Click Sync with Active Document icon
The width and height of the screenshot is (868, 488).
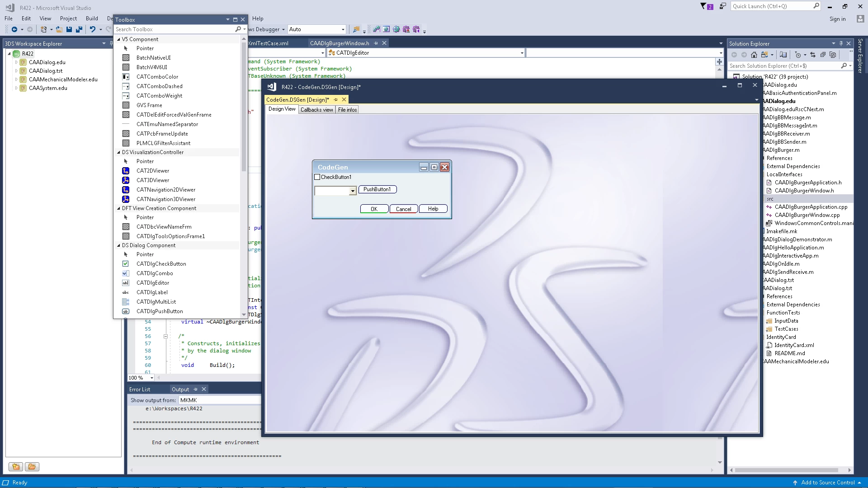812,55
